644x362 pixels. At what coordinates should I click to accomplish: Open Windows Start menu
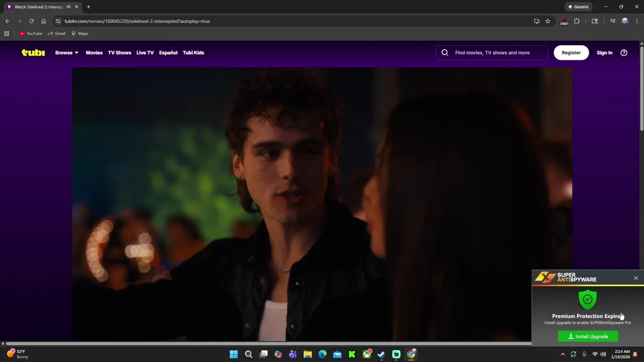[x=233, y=354]
